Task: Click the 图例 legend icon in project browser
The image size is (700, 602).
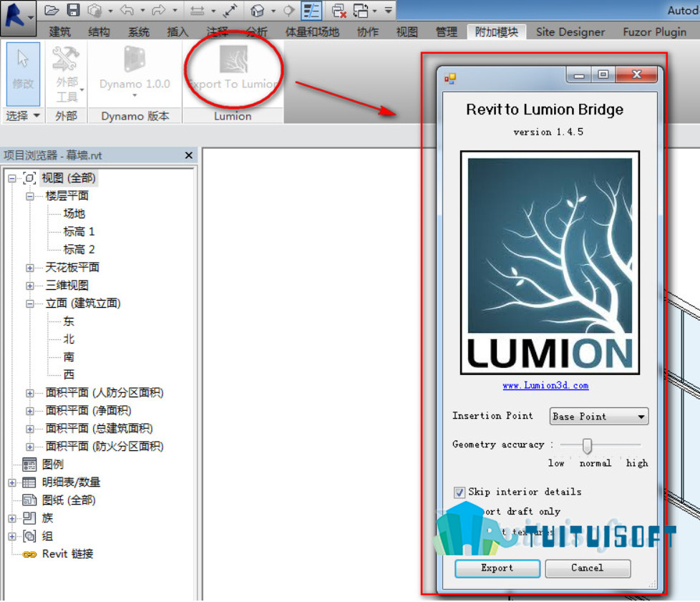Action: (x=29, y=465)
